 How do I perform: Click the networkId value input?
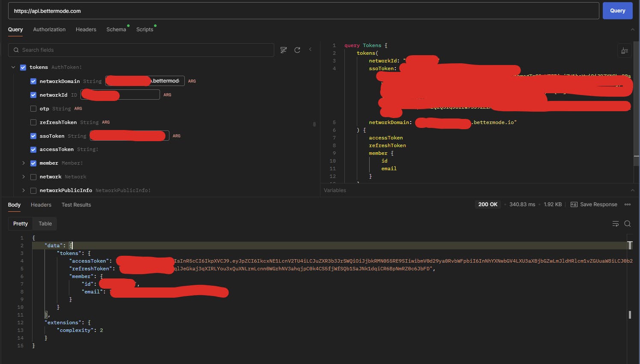(120, 95)
